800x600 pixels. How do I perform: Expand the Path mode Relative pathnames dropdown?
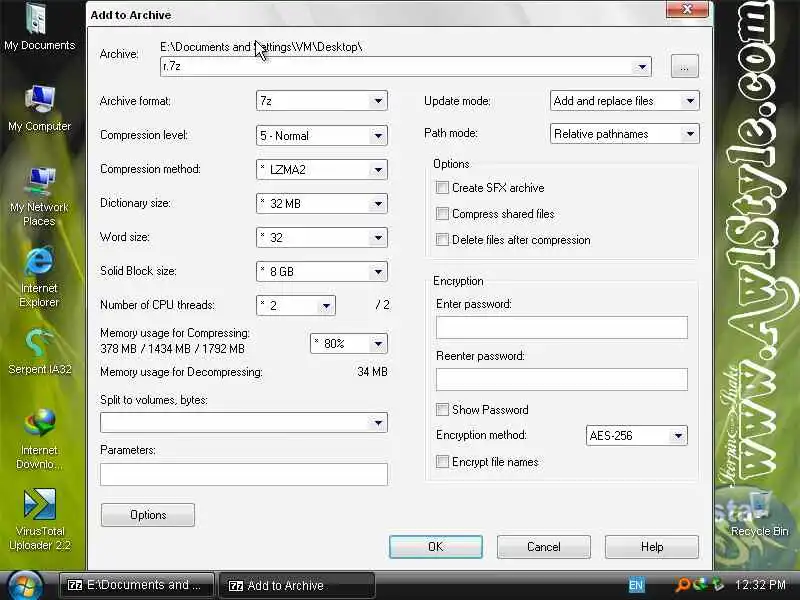(624, 134)
